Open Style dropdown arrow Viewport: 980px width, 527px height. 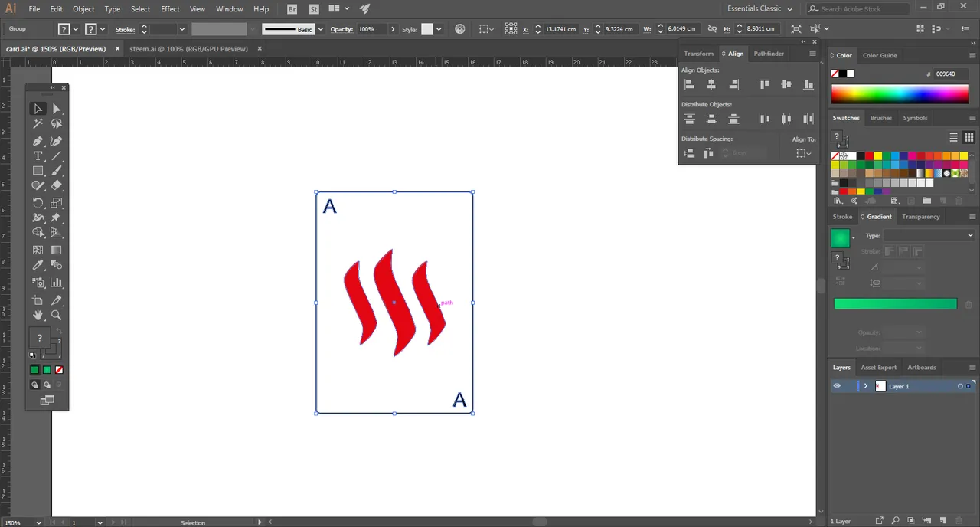[439, 29]
